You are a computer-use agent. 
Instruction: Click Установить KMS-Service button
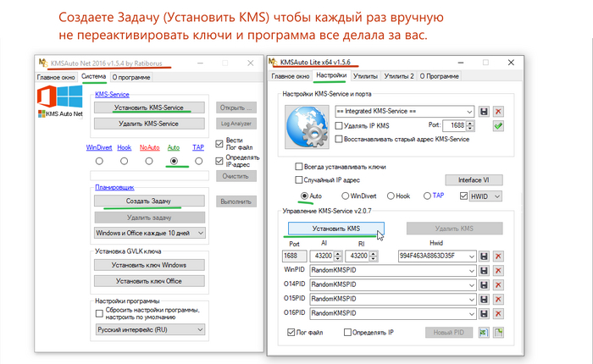pyautogui.click(x=149, y=108)
